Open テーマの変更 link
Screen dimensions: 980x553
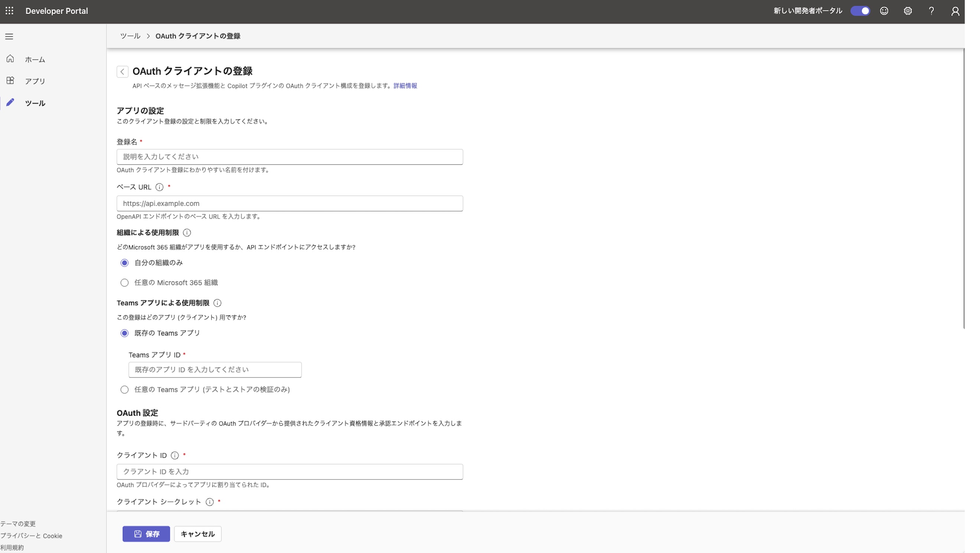(x=18, y=524)
